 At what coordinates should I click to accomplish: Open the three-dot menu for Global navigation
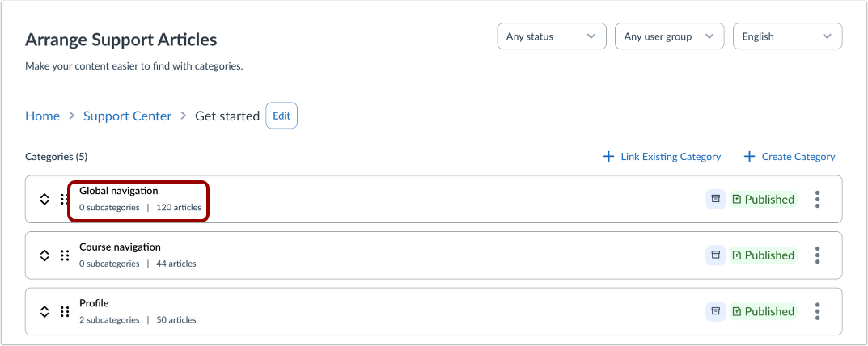pos(818,199)
